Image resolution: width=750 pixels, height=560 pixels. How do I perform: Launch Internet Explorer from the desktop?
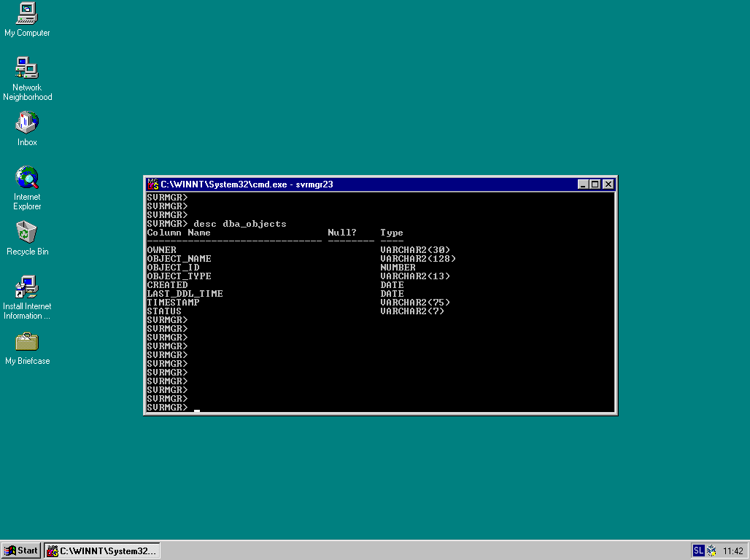[x=27, y=177]
